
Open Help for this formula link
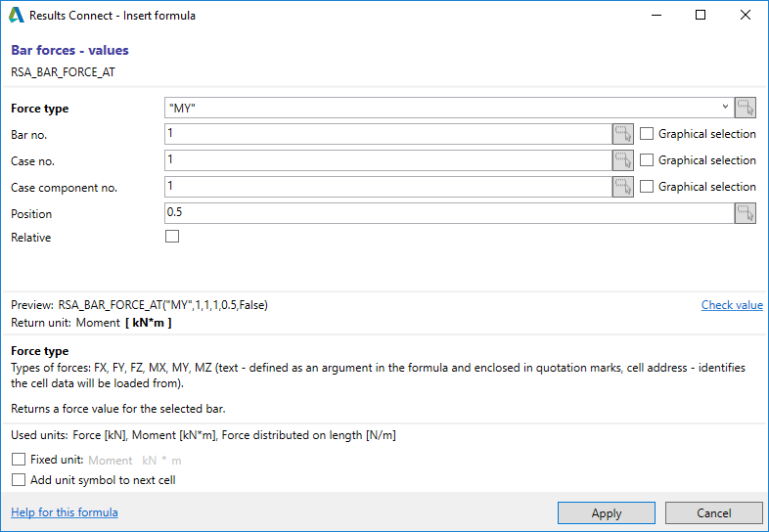[x=64, y=512]
